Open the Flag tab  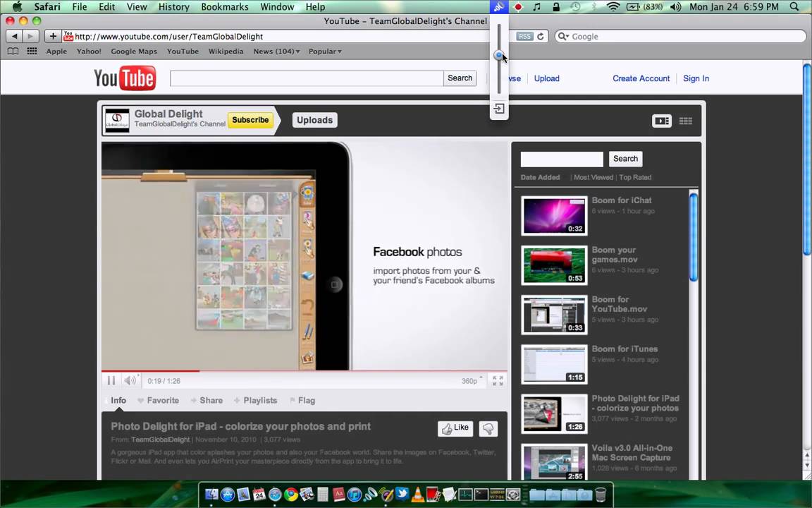pyautogui.click(x=302, y=400)
